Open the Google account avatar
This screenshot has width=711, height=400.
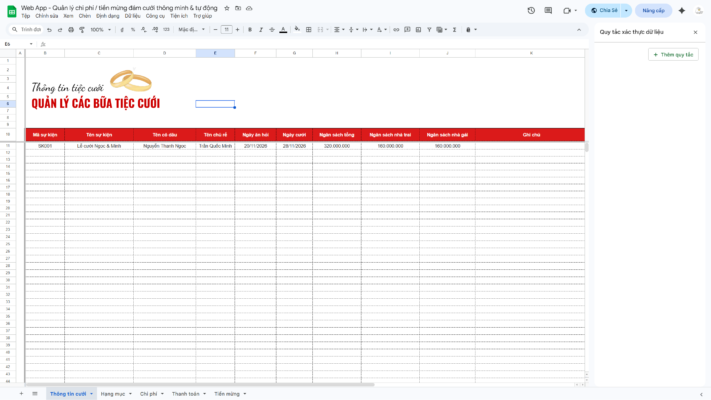699,10
